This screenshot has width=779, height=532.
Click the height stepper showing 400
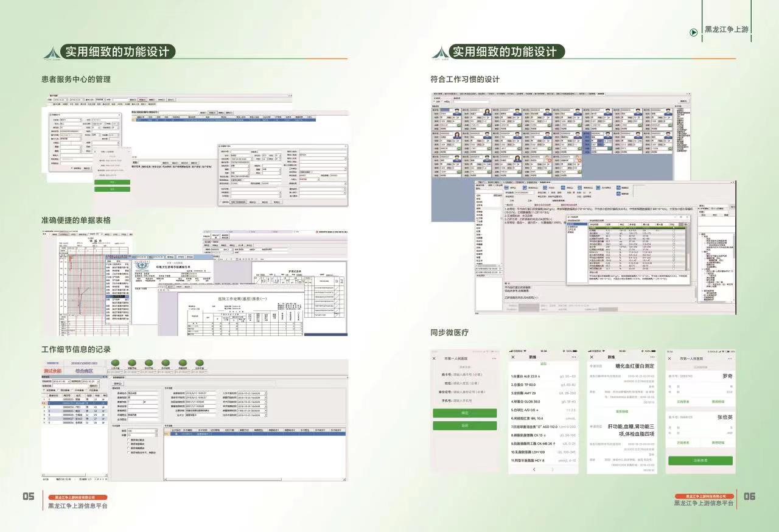[157, 430]
